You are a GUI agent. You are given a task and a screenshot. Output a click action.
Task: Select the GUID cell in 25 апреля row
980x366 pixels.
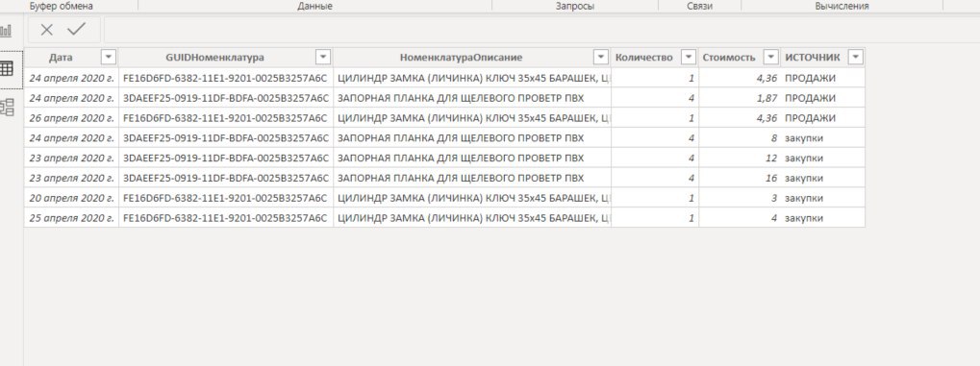click(226, 218)
